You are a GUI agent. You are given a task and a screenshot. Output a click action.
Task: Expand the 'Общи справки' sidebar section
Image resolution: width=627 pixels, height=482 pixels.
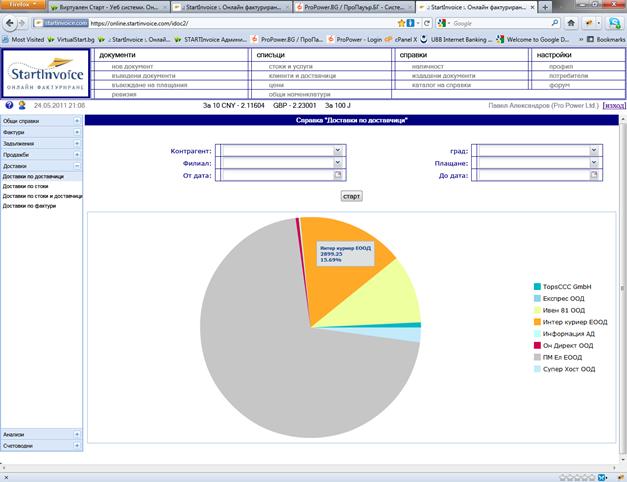click(x=77, y=120)
